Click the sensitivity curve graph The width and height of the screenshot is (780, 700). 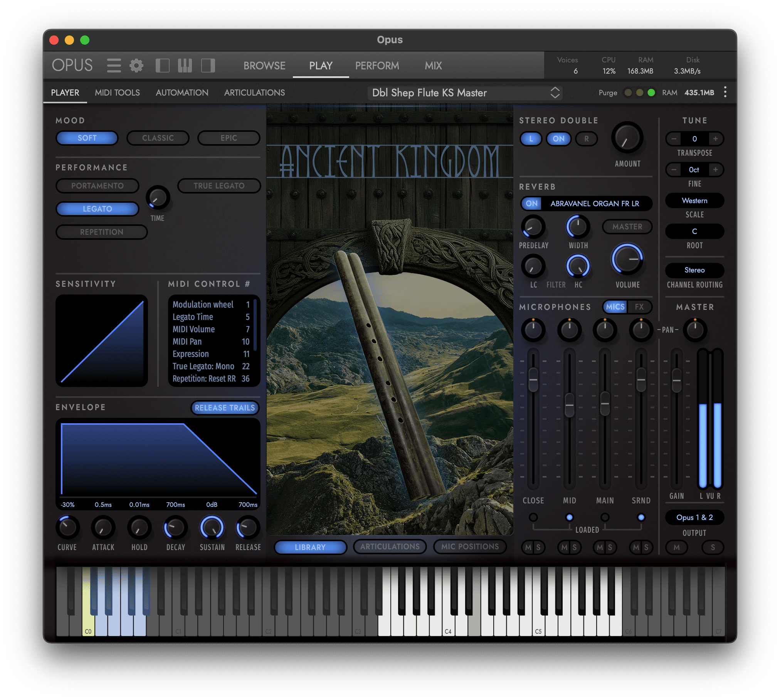click(x=102, y=341)
